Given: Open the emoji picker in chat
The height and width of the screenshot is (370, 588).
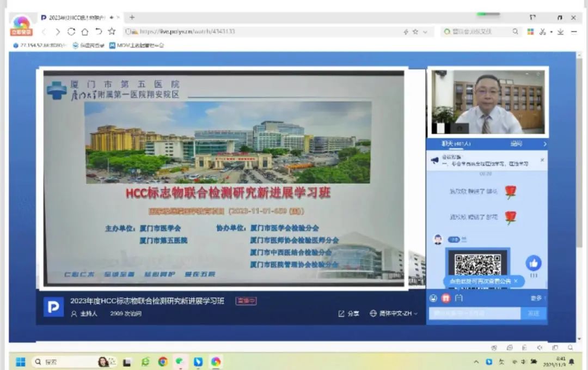Looking at the screenshot, I should pos(433,298).
